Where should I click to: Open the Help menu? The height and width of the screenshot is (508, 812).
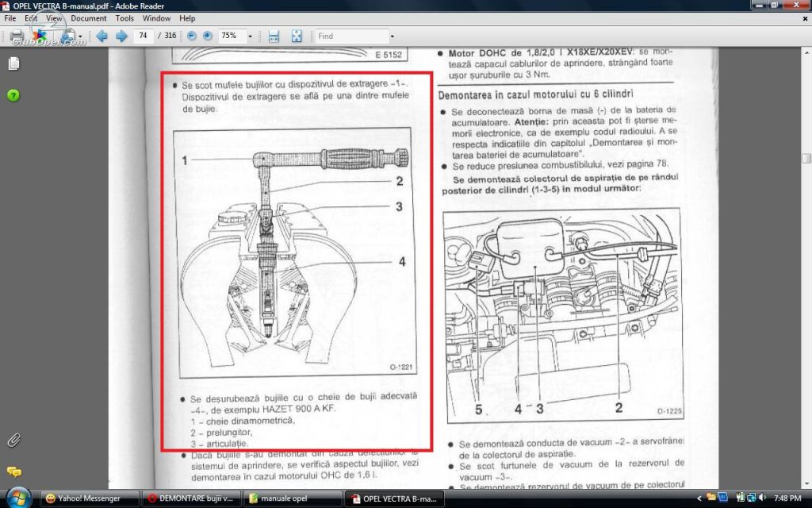(187, 18)
